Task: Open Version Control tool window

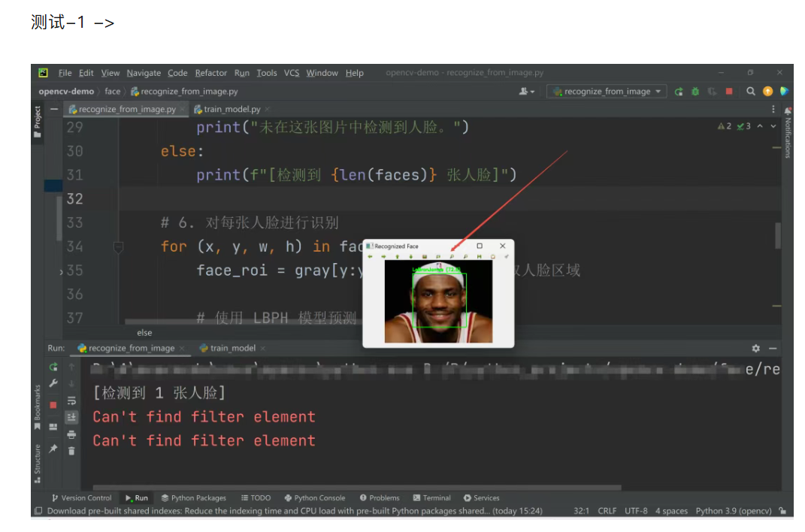Action: [x=82, y=498]
